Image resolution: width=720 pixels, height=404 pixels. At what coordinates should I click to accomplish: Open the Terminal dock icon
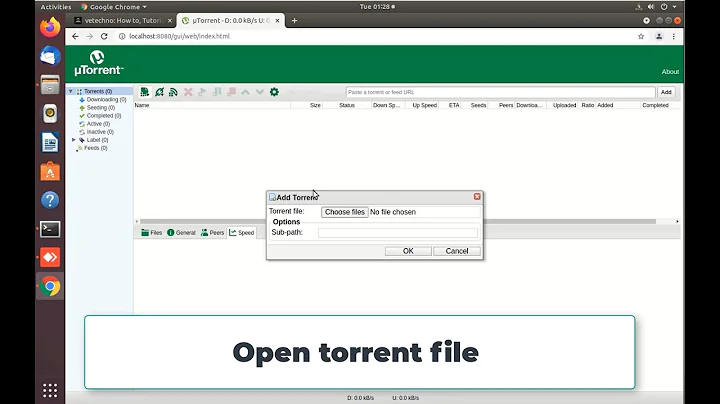point(50,229)
